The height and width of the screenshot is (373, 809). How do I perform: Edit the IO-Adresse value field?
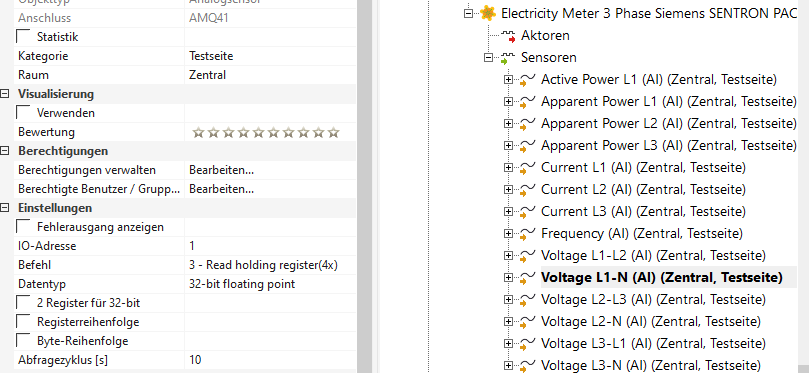270,246
